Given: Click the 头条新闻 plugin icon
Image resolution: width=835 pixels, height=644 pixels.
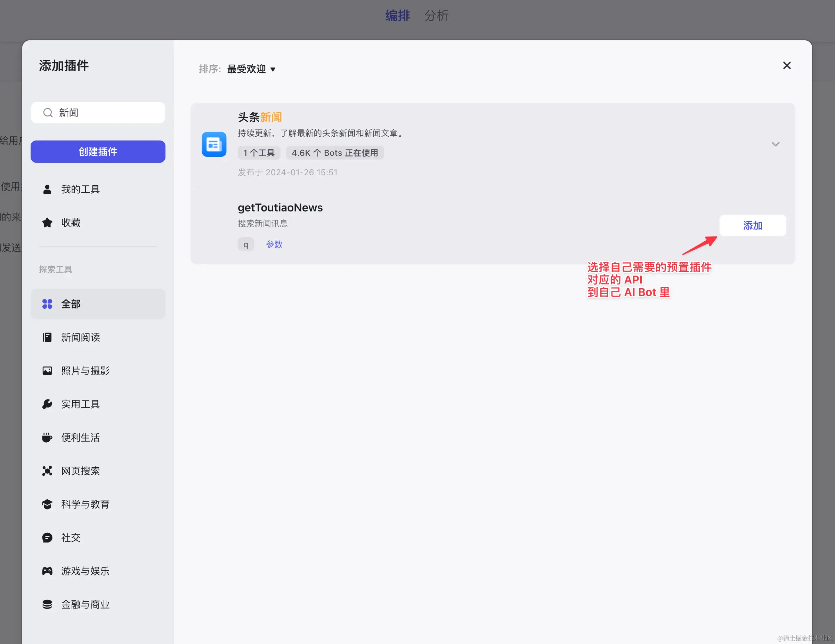Looking at the screenshot, I should click(214, 144).
